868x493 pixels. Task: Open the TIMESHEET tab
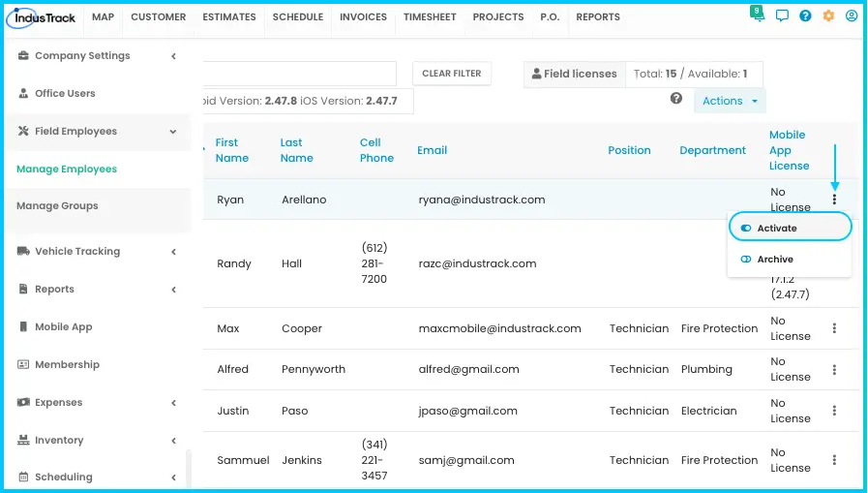pyautogui.click(x=430, y=17)
